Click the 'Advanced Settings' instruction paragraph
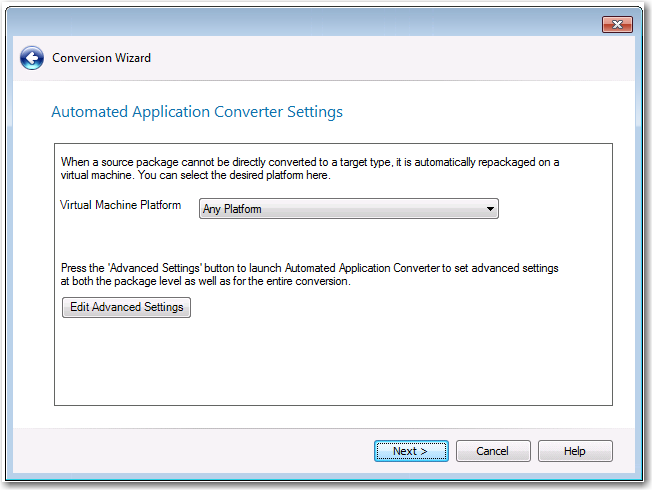The width and height of the screenshot is (652, 490). coord(310,276)
